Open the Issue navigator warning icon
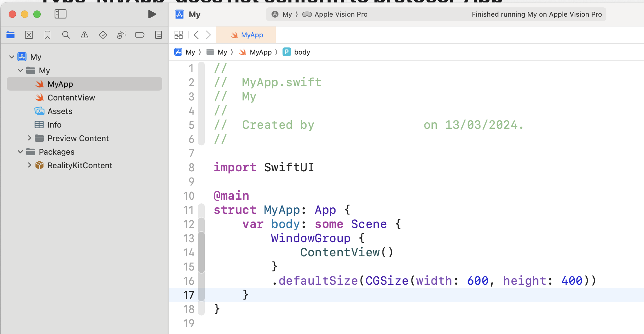The width and height of the screenshot is (644, 334). [84, 35]
